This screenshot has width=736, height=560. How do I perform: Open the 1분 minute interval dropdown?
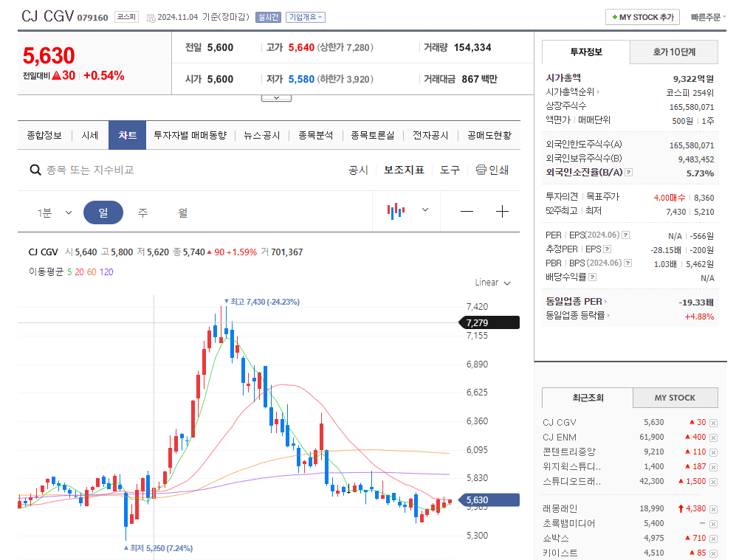[x=55, y=213]
